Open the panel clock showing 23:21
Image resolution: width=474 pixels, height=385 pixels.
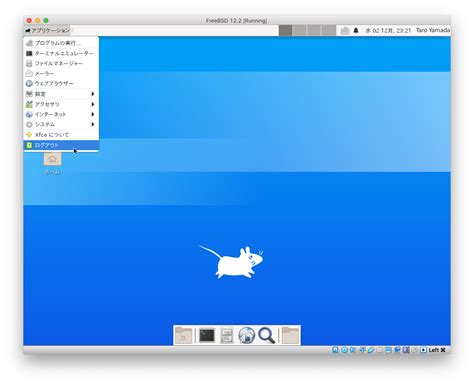(388, 31)
